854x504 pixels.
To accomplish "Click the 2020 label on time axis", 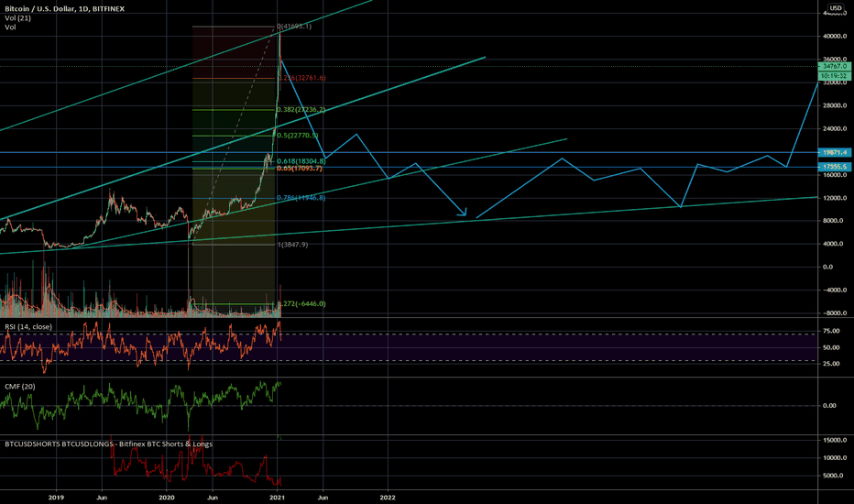I will tap(167, 498).
